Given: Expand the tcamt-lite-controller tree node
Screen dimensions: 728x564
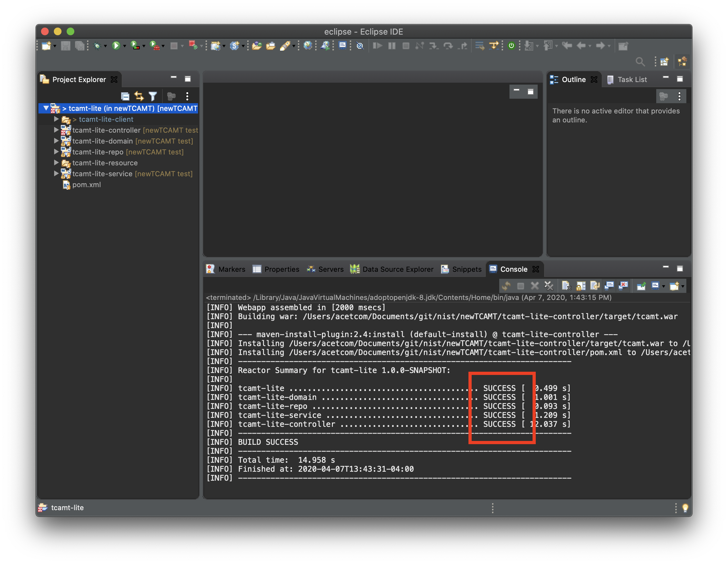Looking at the screenshot, I should [x=56, y=130].
